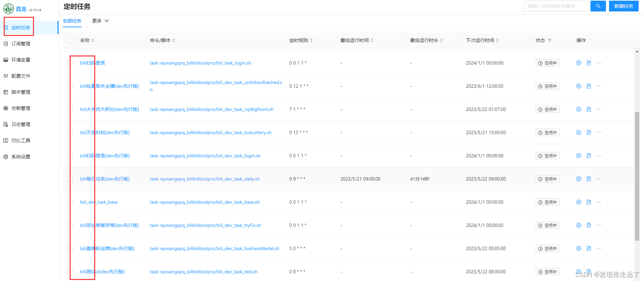
Task: Sort by 下次运行时间 column arrows
Action: click(497, 40)
